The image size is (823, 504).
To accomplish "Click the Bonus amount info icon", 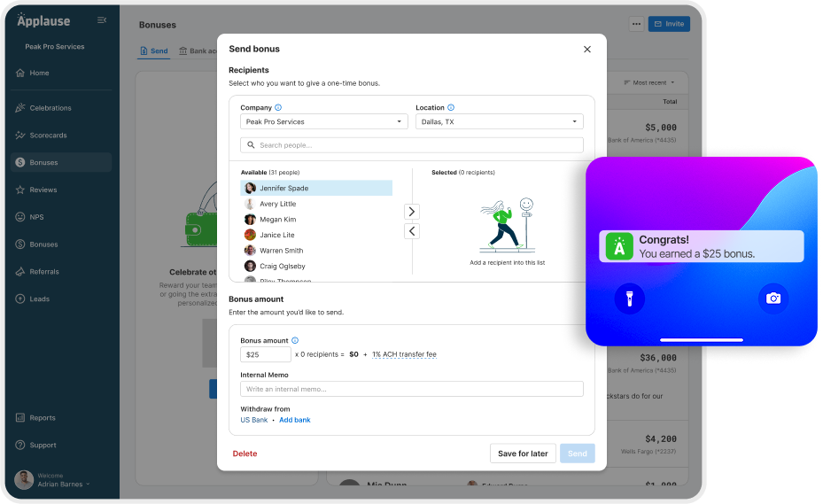I will (295, 340).
